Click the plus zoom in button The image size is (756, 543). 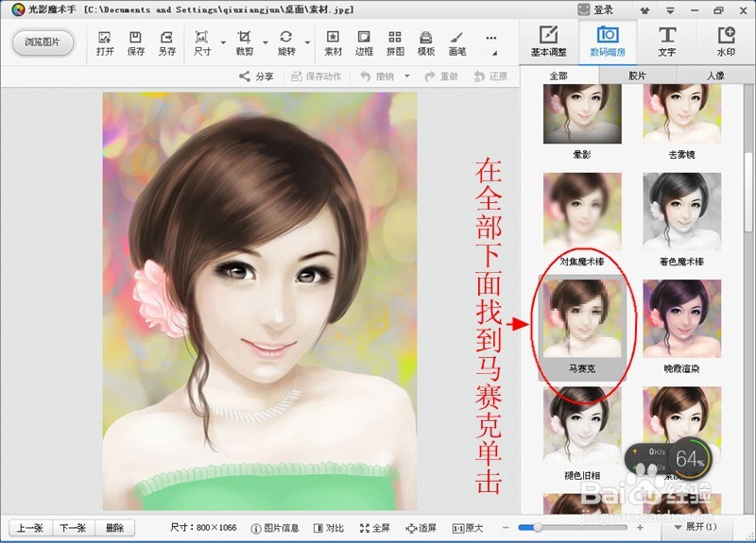[641, 528]
